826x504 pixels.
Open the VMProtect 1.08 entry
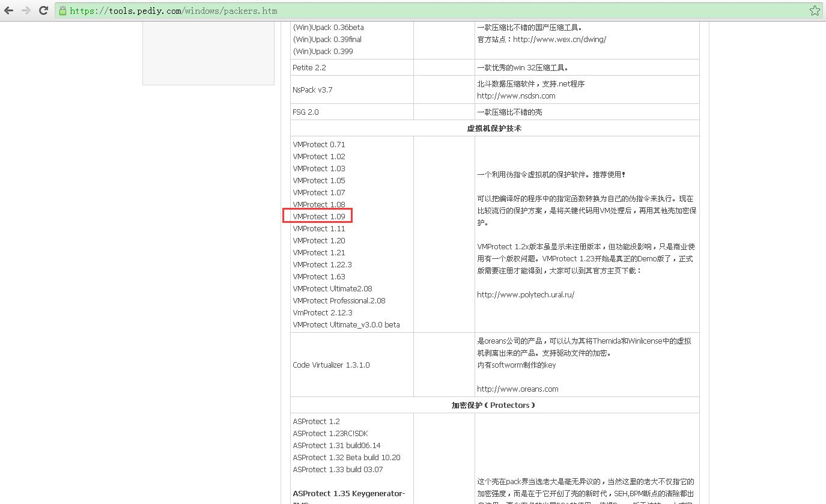(319, 204)
